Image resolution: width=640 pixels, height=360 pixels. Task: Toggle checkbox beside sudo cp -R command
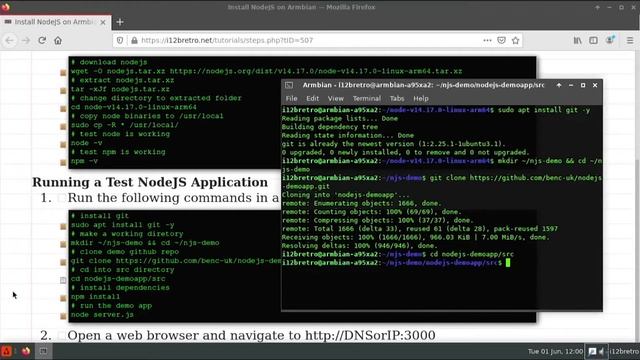pos(63,127)
